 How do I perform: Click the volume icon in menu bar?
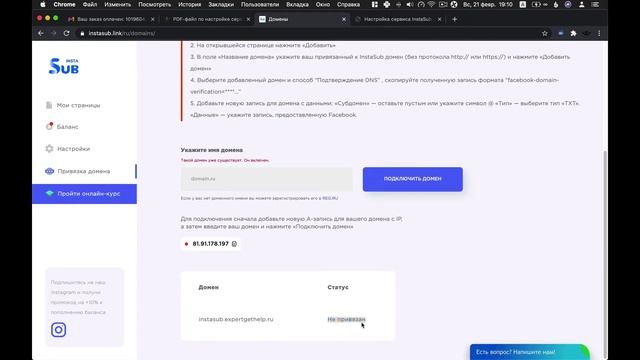pos(409,4)
